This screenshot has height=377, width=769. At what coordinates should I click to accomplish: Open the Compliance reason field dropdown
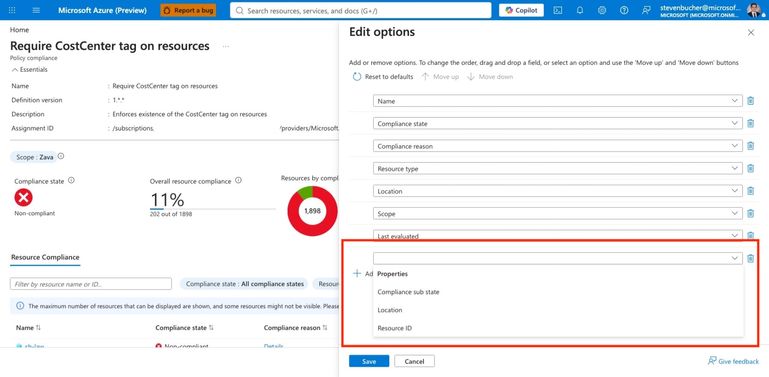coord(558,146)
